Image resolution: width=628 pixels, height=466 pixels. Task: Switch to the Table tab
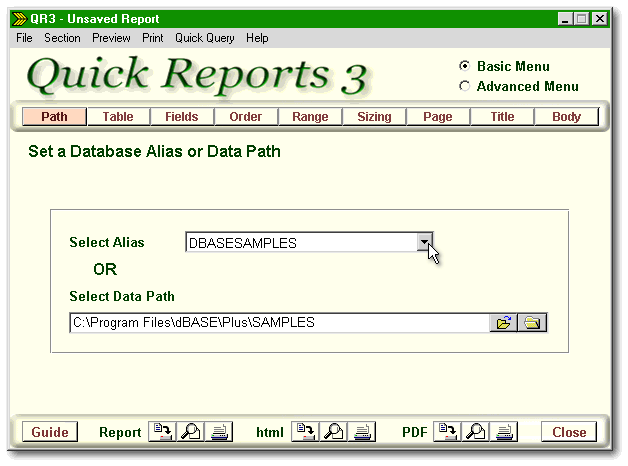[x=118, y=116]
